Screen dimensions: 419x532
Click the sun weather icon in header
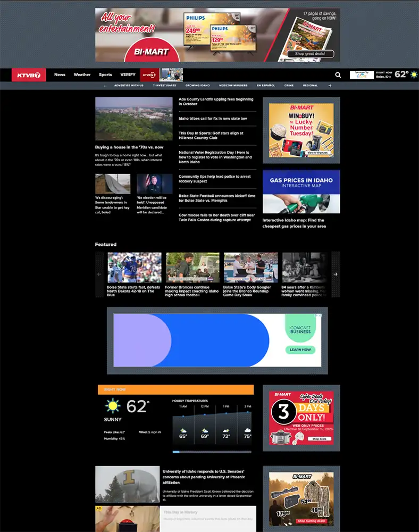click(414, 74)
